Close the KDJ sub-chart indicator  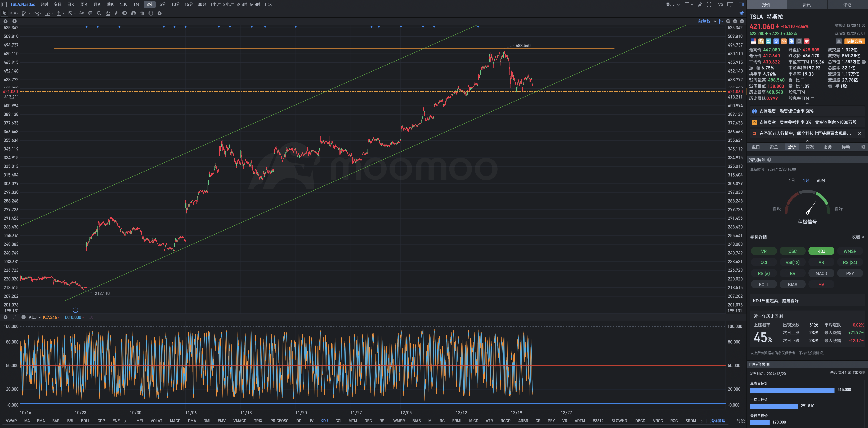[24, 317]
